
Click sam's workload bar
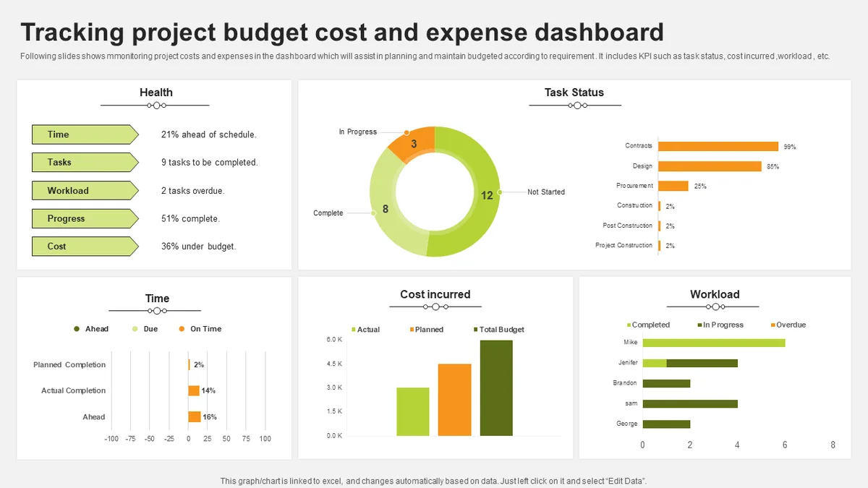[x=690, y=403]
